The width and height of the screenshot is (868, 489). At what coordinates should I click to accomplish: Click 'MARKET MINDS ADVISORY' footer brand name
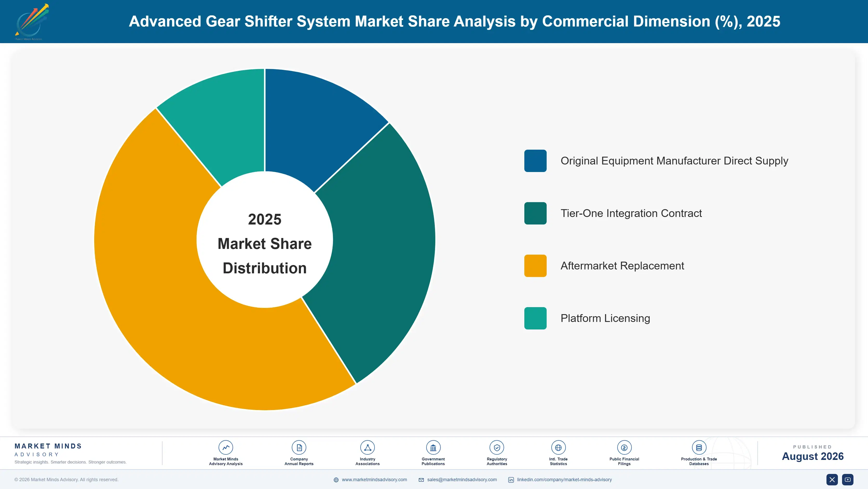click(x=48, y=450)
